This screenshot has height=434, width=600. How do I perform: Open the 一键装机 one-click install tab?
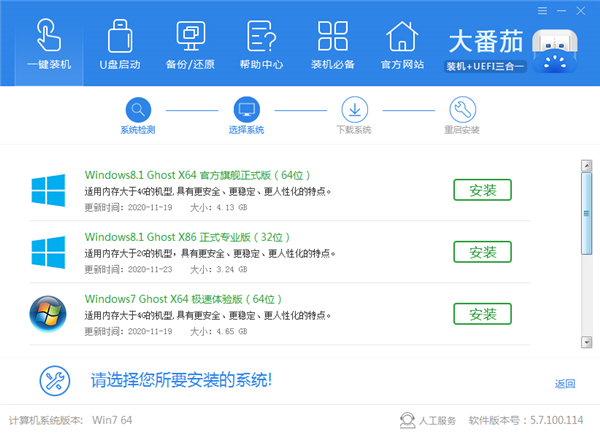[49, 45]
